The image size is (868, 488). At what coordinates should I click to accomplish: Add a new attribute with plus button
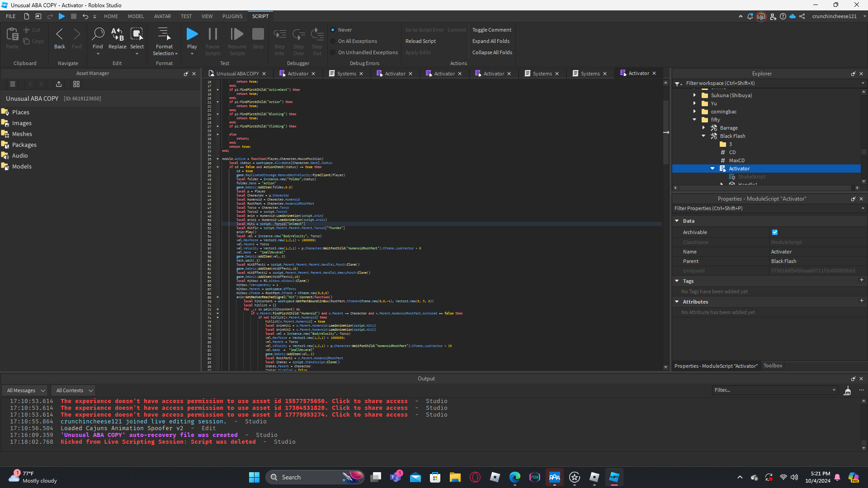click(x=862, y=301)
